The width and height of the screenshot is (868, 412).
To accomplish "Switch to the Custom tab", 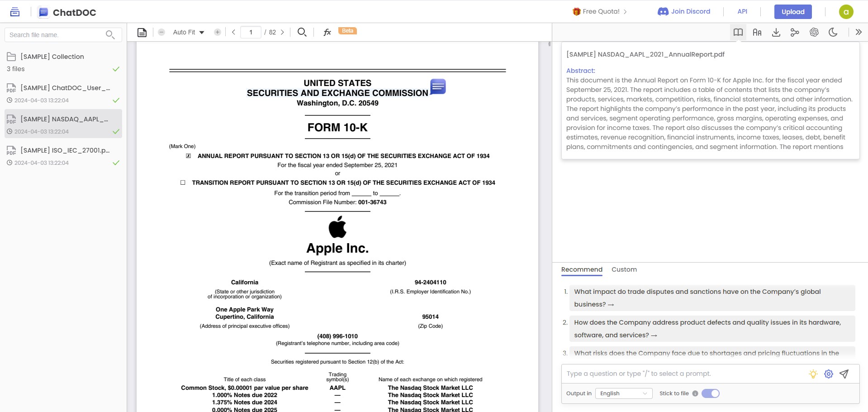I will pyautogui.click(x=624, y=269).
